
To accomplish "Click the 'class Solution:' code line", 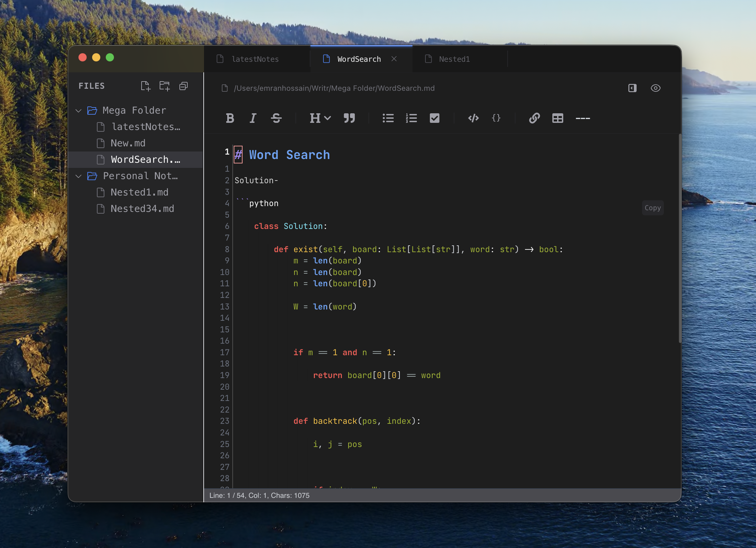I will point(290,226).
